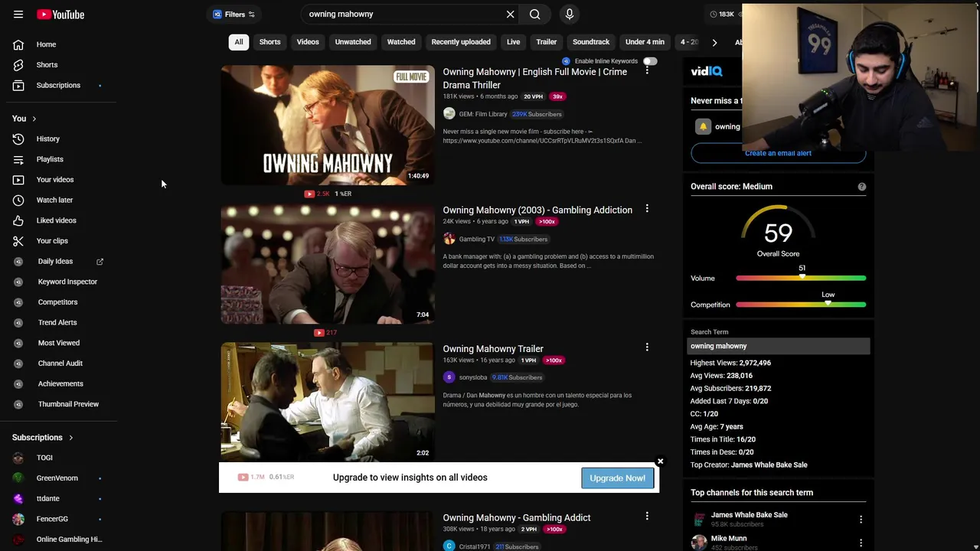Open vidIQ Competitors
Image resolution: width=980 pixels, height=551 pixels.
coord(58,302)
